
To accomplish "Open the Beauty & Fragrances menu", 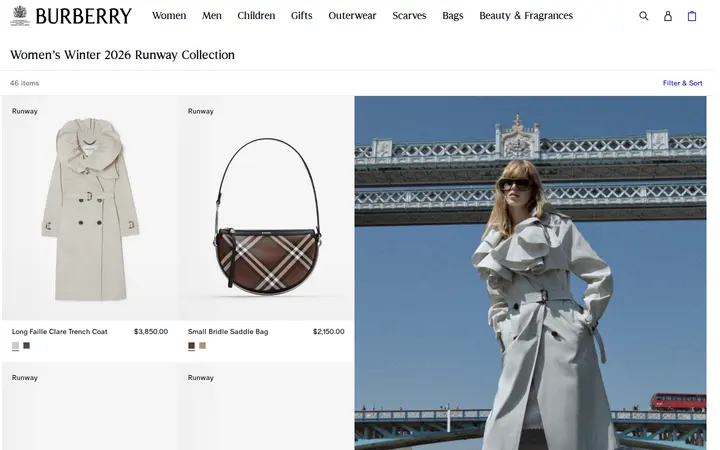I will pyautogui.click(x=526, y=16).
